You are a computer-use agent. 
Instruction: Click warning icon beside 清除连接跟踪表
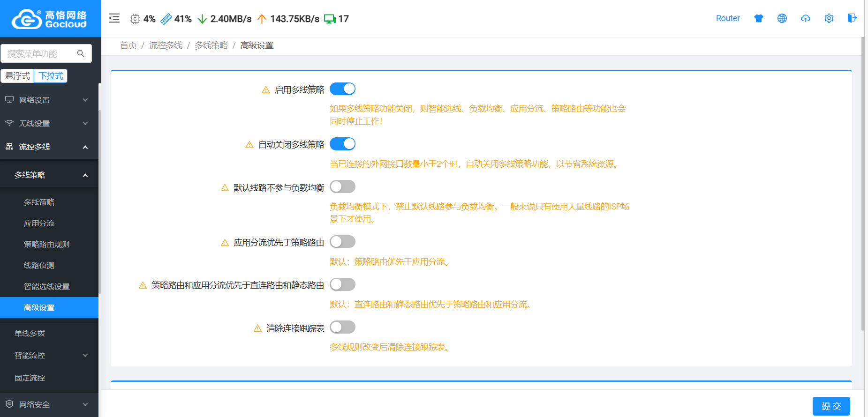257,328
